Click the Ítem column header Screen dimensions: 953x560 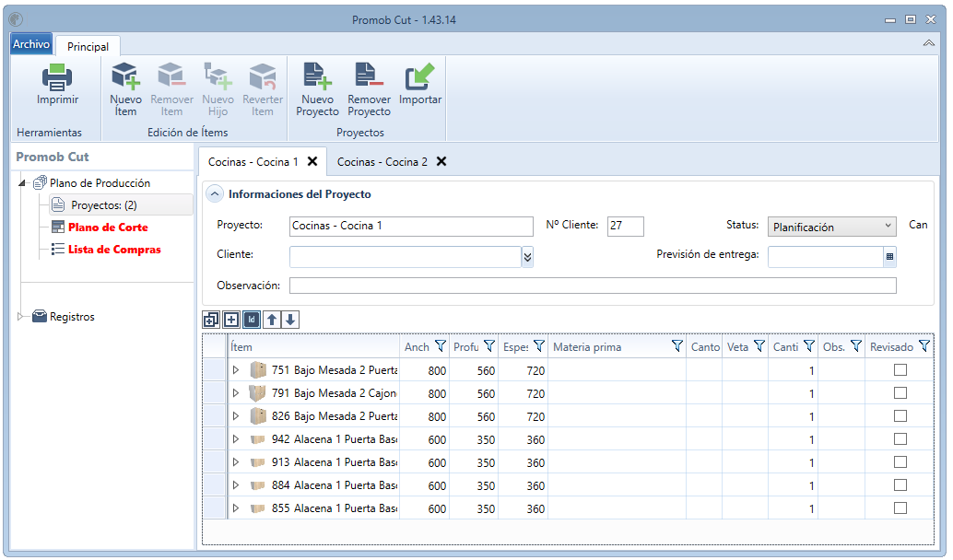[x=313, y=347]
